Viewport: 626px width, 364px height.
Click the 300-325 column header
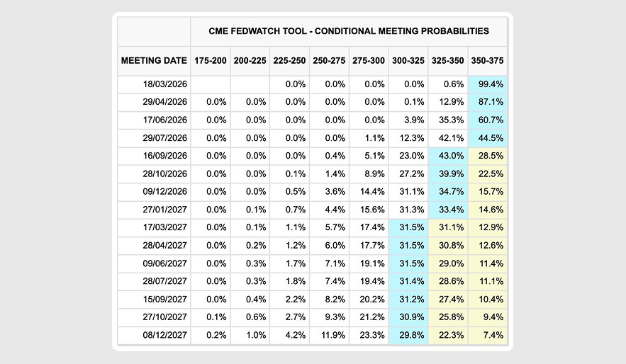[408, 61]
